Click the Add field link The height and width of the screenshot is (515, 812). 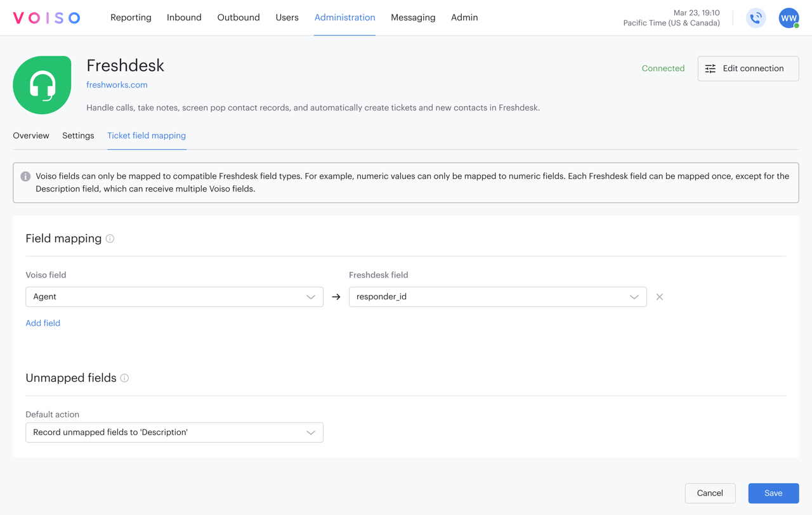pos(43,323)
